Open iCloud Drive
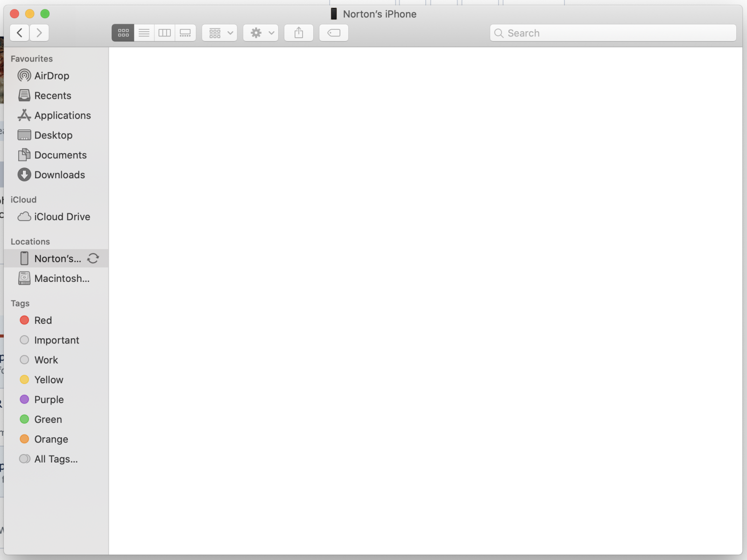The height and width of the screenshot is (560, 747). (56, 217)
